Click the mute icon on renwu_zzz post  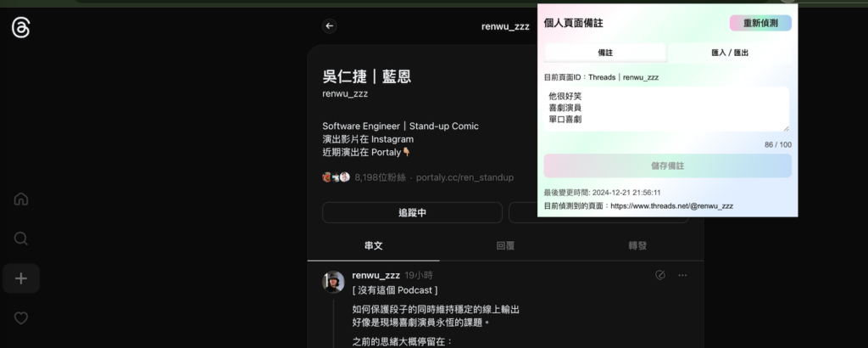click(659, 275)
